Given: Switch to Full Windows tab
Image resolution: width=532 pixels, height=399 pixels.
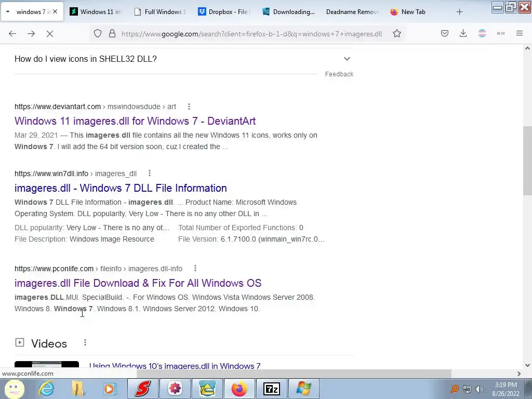Looking at the screenshot, I should (x=161, y=12).
